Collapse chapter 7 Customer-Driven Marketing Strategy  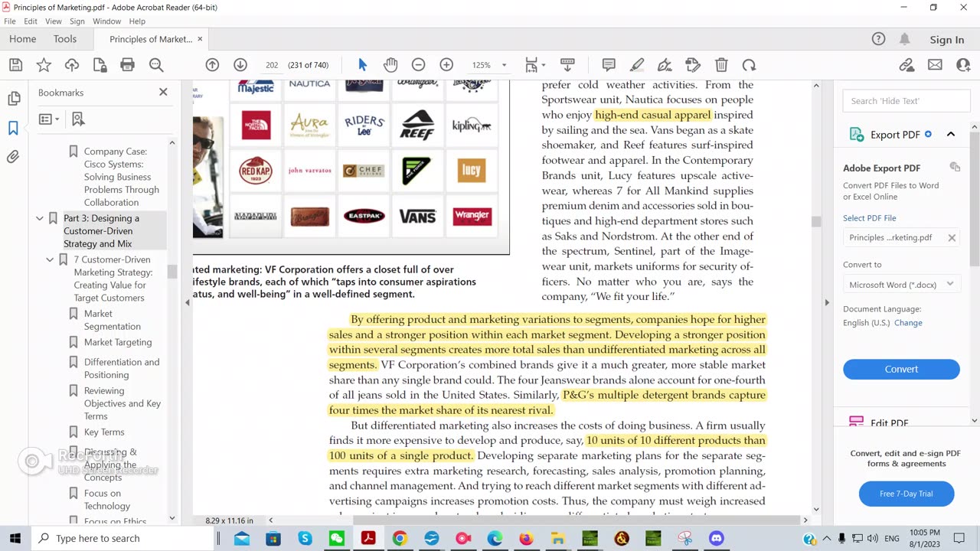click(x=51, y=259)
